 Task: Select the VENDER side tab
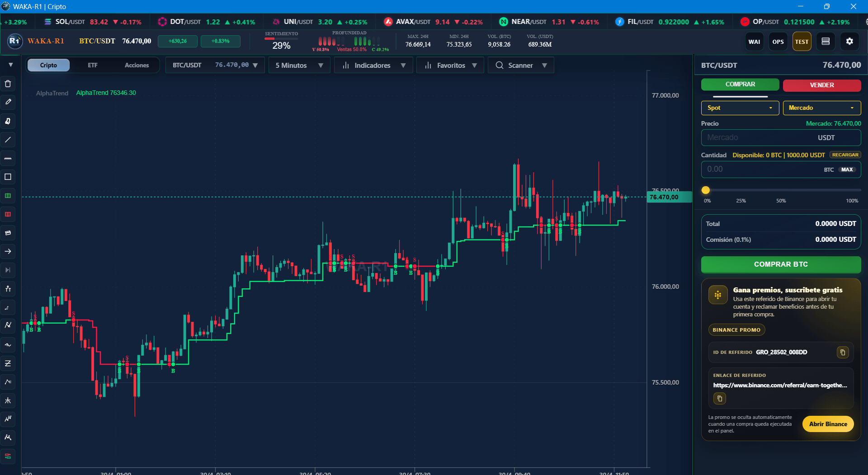tap(822, 85)
